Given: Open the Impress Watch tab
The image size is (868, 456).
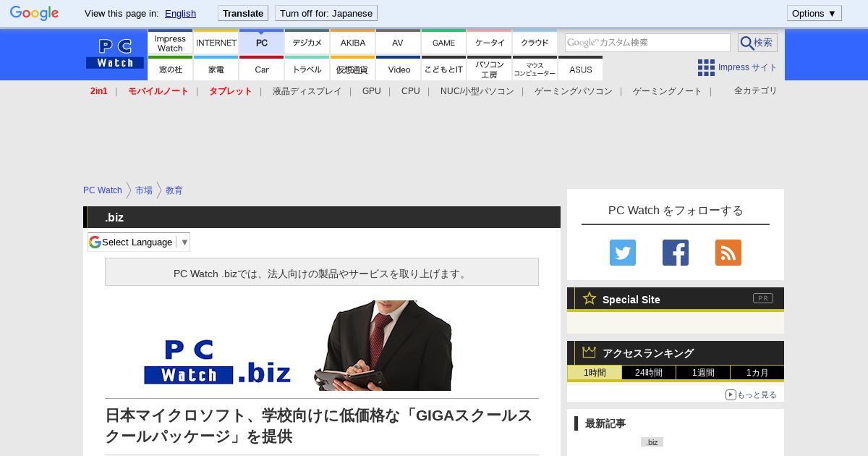Looking at the screenshot, I should click(x=170, y=43).
